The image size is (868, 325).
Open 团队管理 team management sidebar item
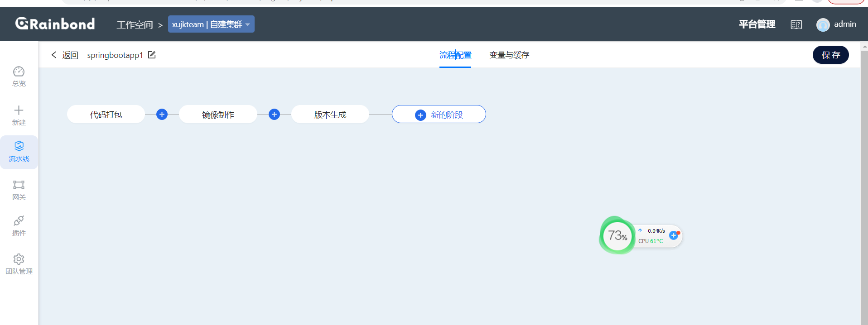tap(19, 265)
